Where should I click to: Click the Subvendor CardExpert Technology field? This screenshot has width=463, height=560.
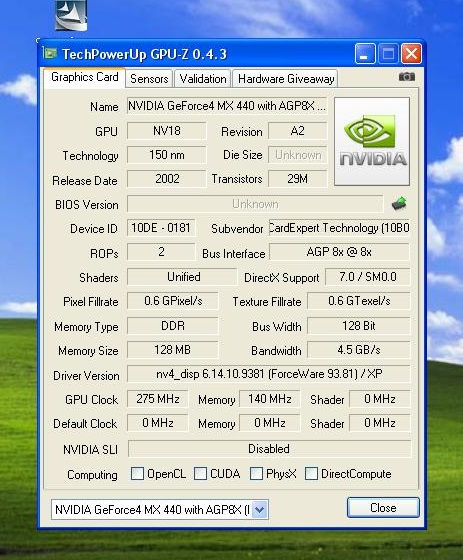339,228
